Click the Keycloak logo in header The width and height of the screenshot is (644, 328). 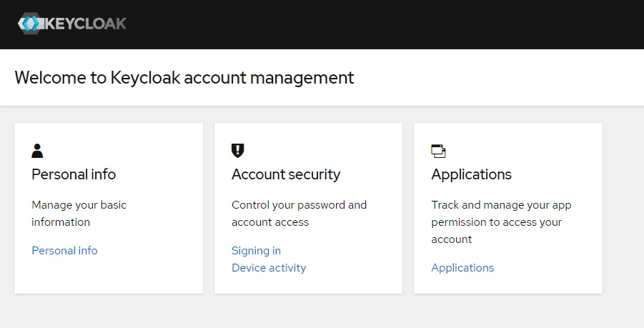click(x=72, y=24)
